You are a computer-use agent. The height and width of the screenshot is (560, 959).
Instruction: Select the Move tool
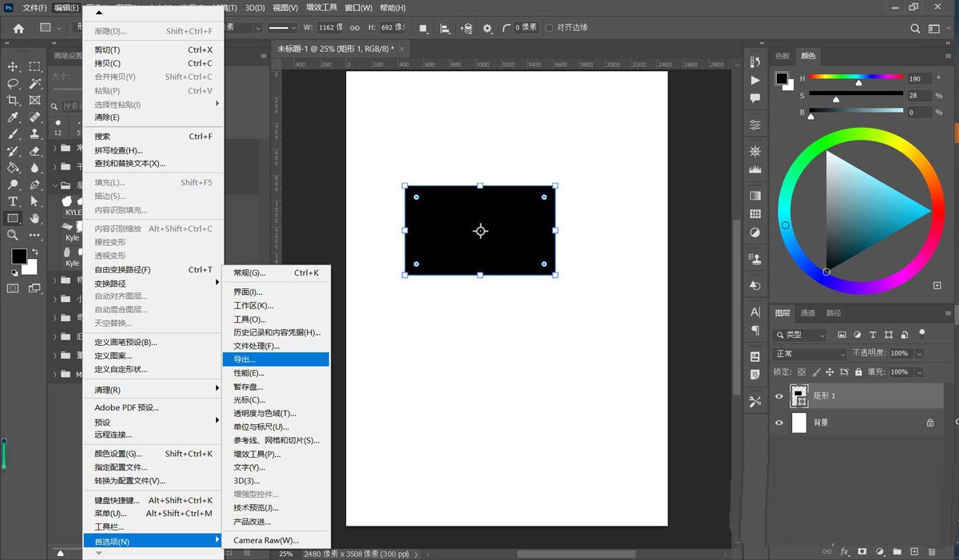[14, 66]
